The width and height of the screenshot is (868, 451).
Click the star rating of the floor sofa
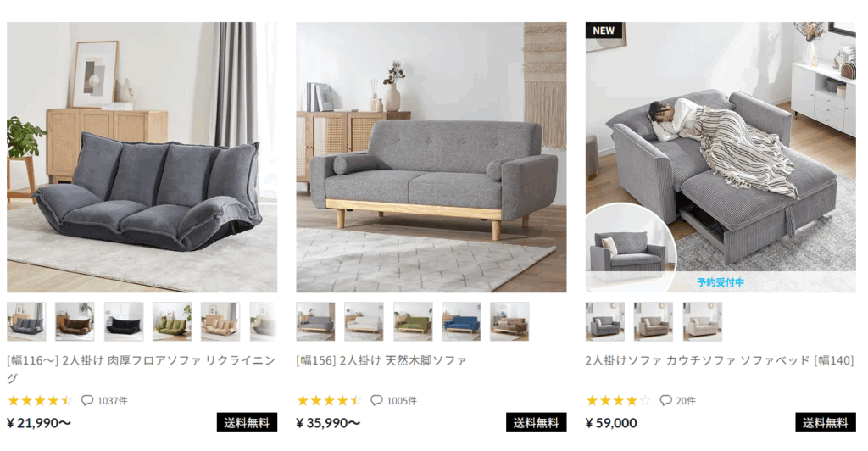39,400
